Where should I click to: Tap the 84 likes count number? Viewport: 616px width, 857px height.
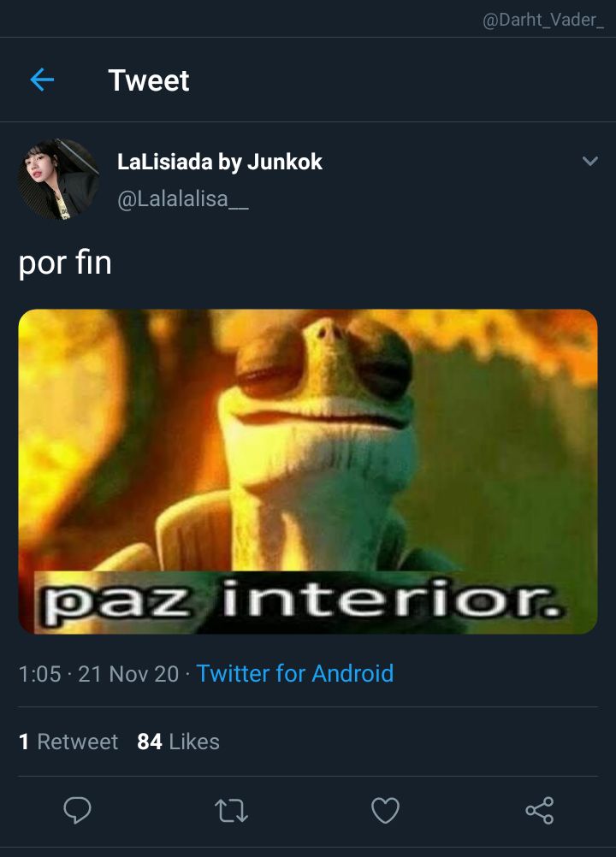click(149, 742)
